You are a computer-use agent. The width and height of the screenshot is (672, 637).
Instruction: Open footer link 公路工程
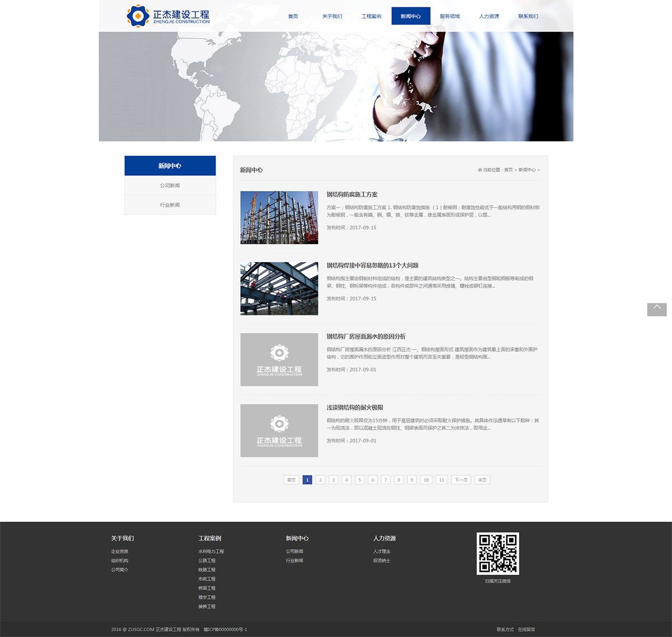point(207,560)
